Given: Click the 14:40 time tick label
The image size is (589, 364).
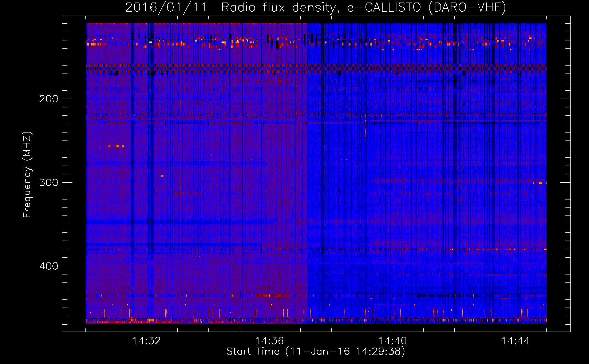Looking at the screenshot, I should tap(393, 341).
